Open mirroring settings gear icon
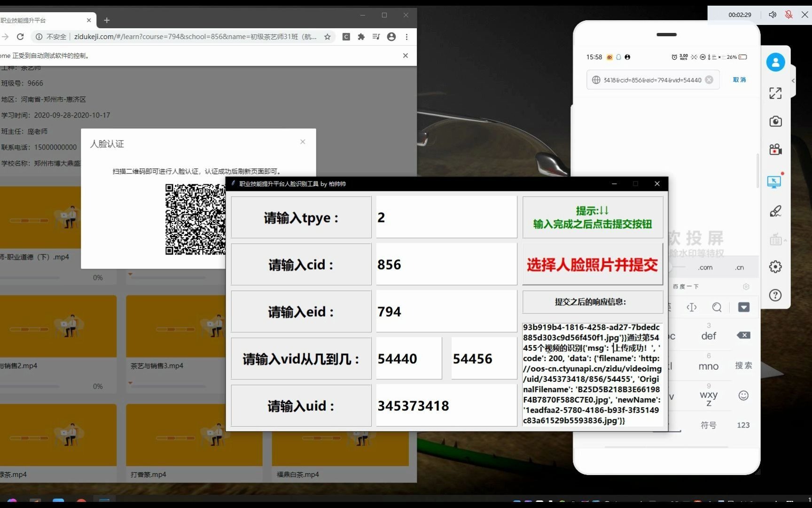 tap(775, 267)
